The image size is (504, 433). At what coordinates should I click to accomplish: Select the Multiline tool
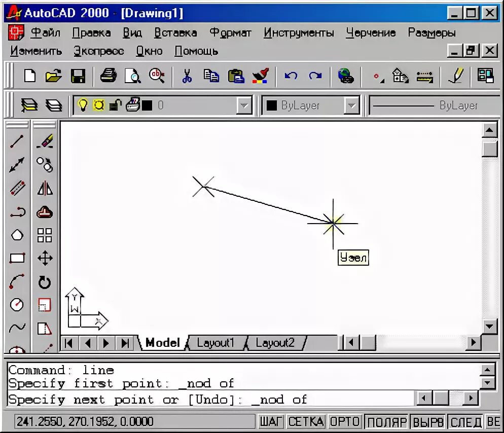pos(17,188)
